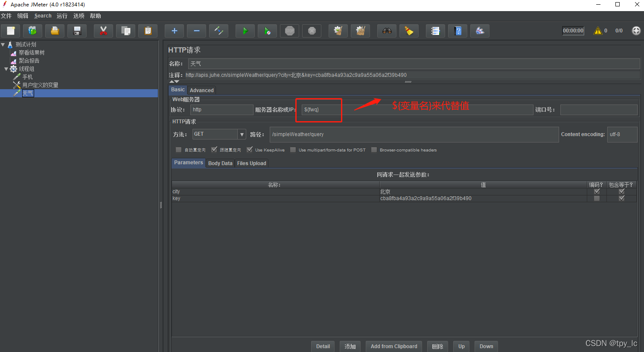The width and height of the screenshot is (644, 352).
Task: Click the Copy toolbar icon
Action: pyautogui.click(x=125, y=31)
